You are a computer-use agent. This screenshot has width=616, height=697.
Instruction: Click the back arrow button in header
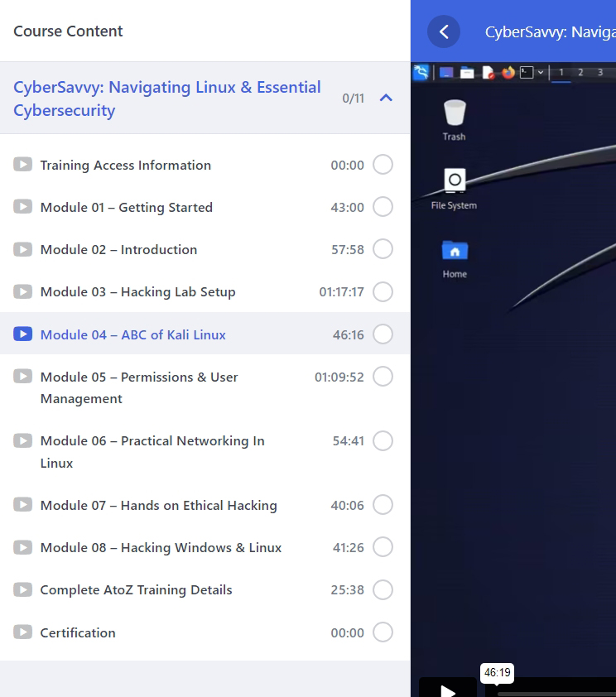[444, 31]
